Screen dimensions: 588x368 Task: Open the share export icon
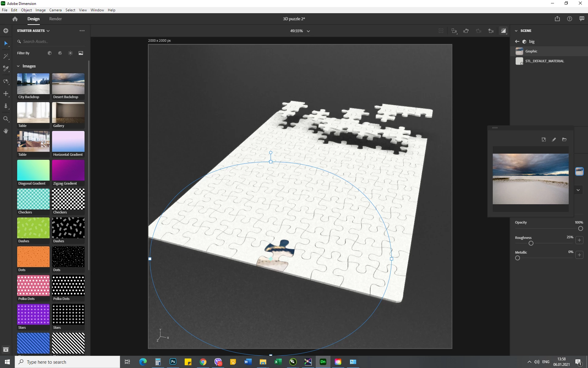pos(557,19)
